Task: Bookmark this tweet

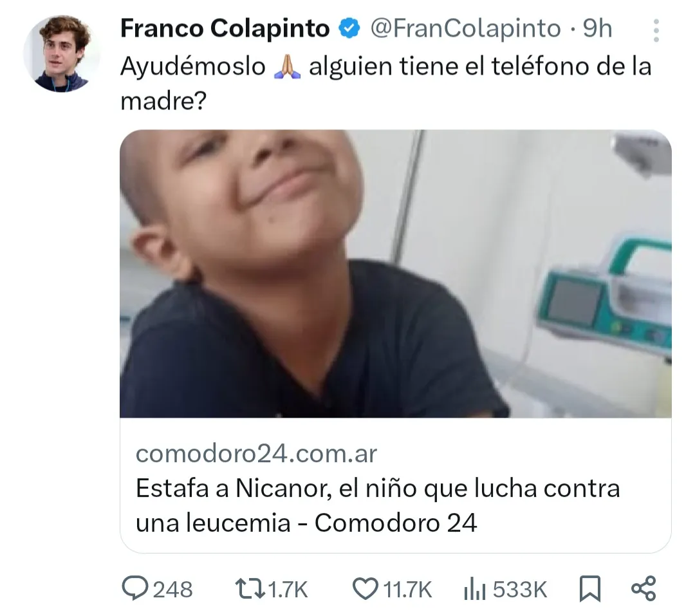Action: (x=590, y=588)
